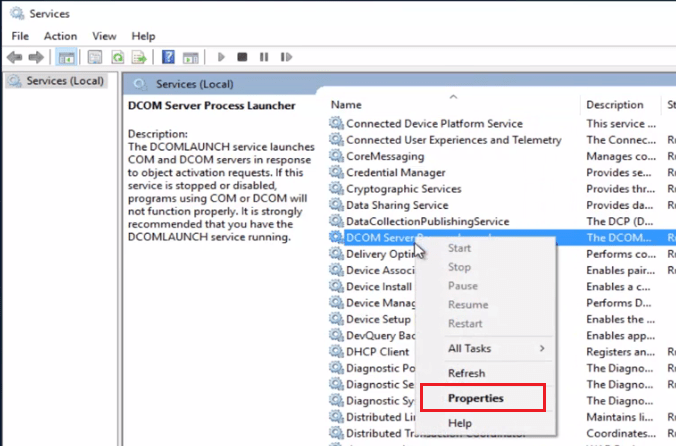Click gear icon beside Data Sharing Service
Viewport: 676px width, 446px height.
pyautogui.click(x=336, y=205)
